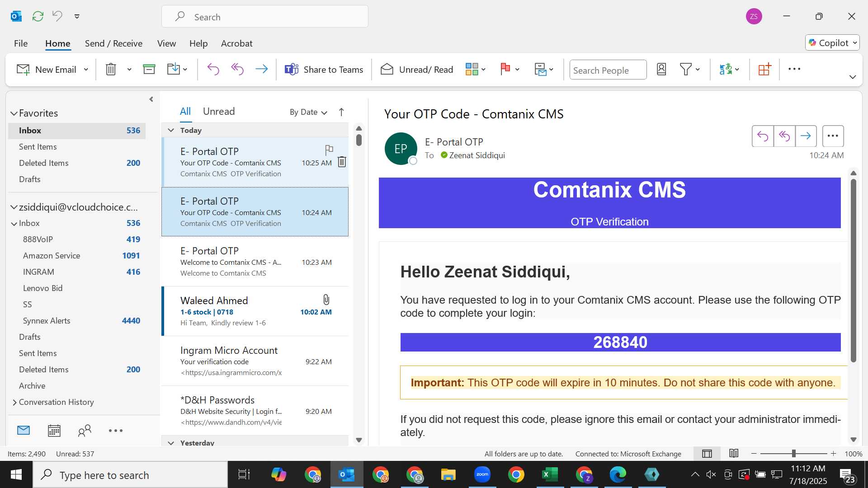Click the Send/Receive sync icon in title bar
The image size is (868, 488).
tap(38, 17)
